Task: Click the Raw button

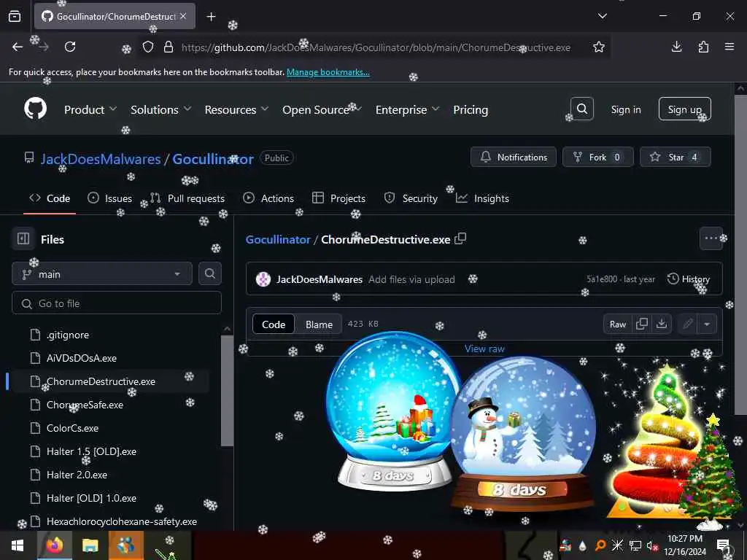Action: [617, 324]
